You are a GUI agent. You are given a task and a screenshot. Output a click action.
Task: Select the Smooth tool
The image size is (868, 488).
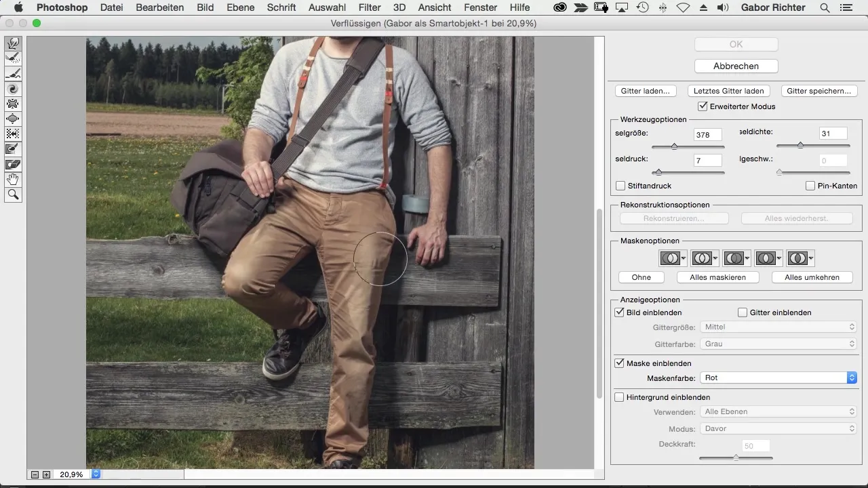[13, 73]
